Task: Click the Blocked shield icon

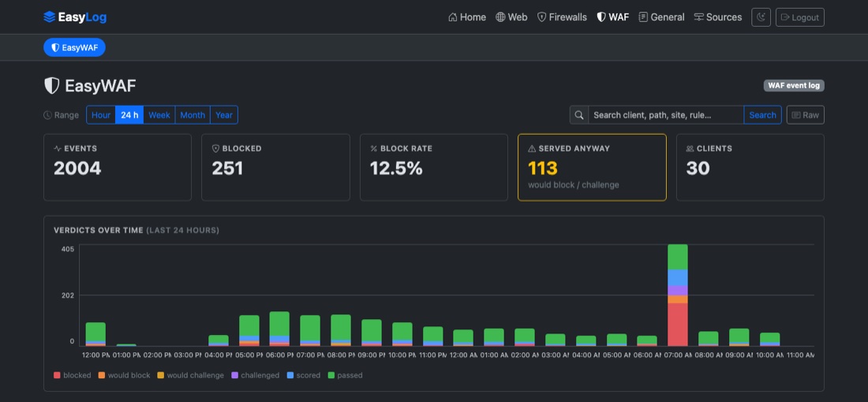Action: coord(216,149)
